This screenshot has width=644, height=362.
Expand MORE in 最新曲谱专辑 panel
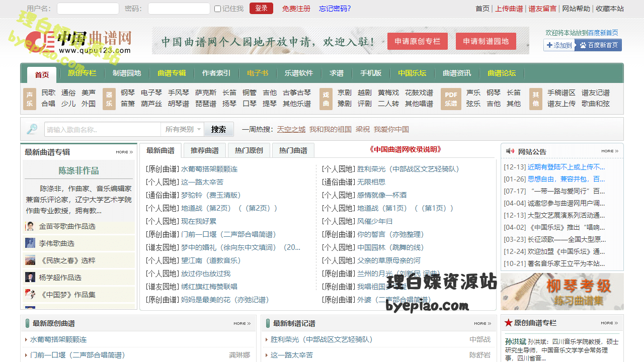click(x=124, y=152)
